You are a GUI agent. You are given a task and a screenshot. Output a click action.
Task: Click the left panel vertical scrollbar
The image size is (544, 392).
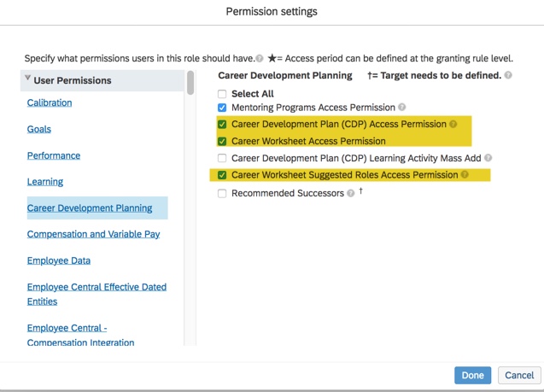tap(190, 84)
